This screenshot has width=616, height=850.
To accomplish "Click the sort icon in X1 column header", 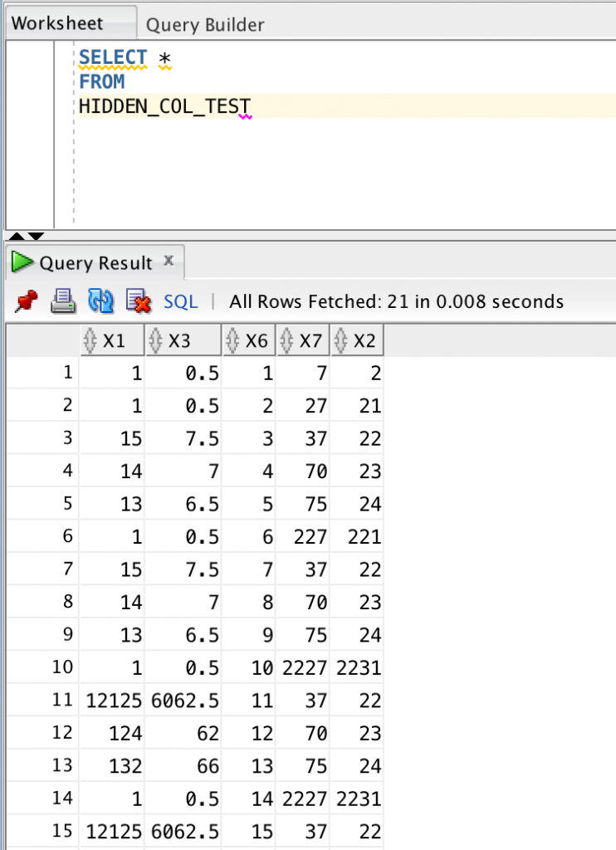I will pos(91,340).
